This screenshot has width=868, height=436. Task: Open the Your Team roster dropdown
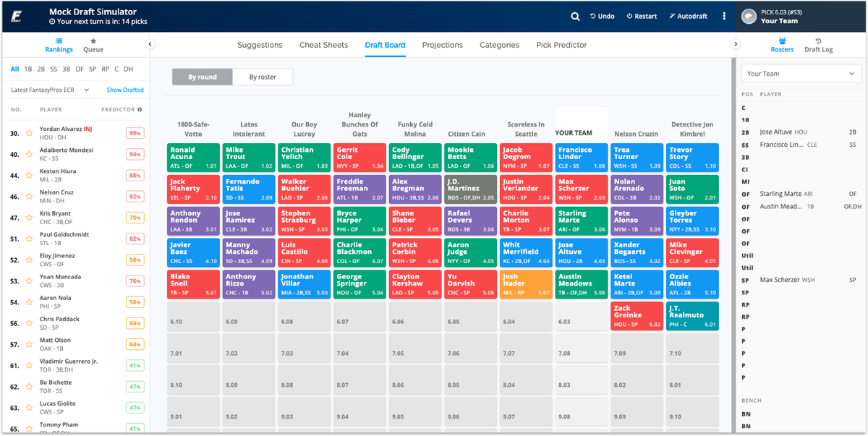tap(801, 73)
